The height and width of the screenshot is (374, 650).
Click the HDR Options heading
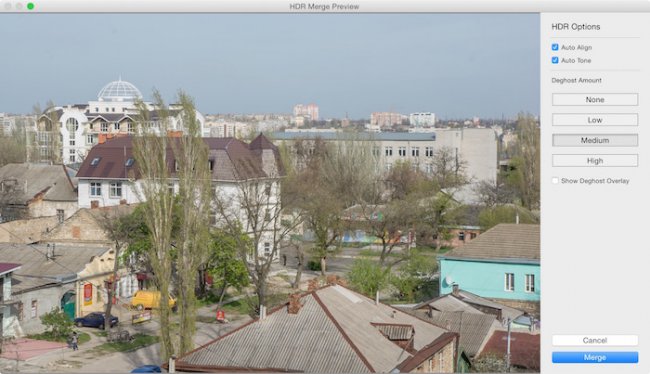click(576, 27)
